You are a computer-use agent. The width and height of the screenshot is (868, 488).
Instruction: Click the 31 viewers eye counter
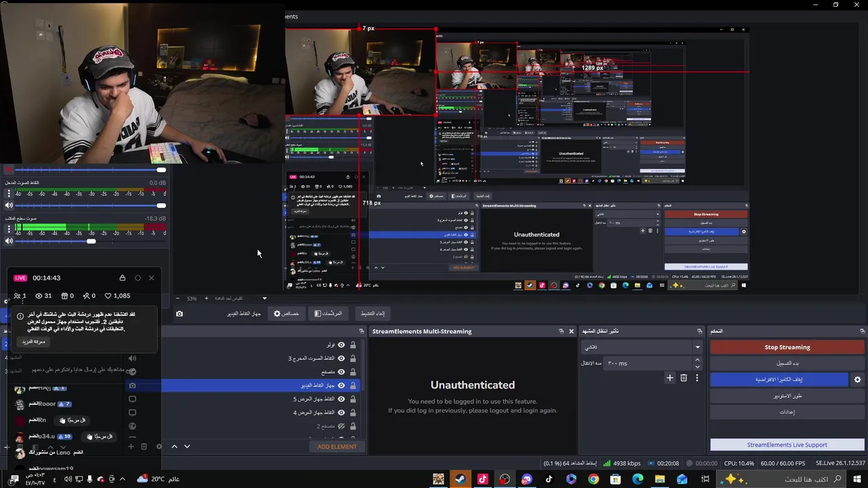click(43, 296)
